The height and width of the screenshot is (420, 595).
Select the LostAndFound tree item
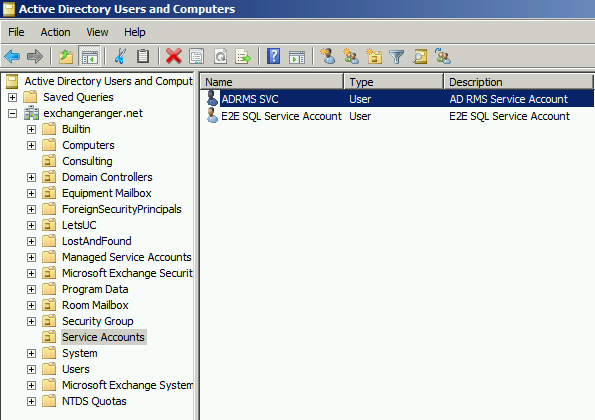coord(97,241)
